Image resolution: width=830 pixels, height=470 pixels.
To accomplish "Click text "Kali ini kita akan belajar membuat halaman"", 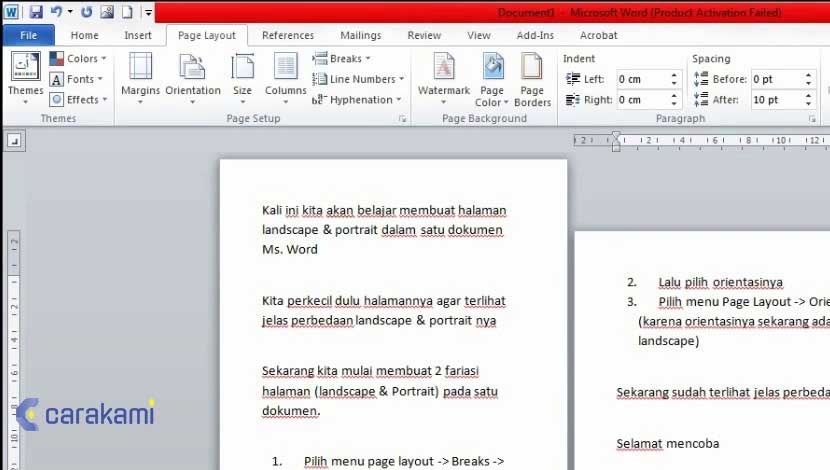I will (384, 210).
